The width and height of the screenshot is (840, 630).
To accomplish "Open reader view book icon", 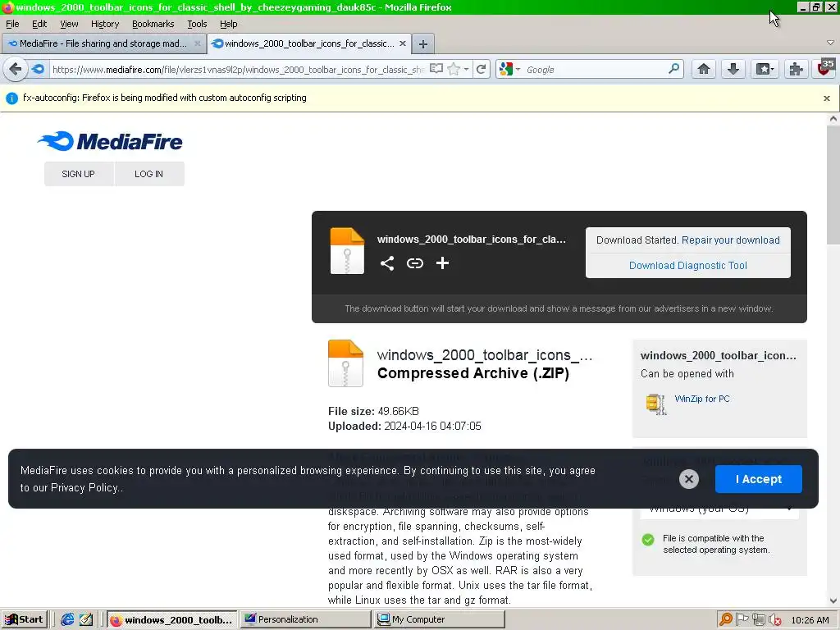I will pos(436,69).
